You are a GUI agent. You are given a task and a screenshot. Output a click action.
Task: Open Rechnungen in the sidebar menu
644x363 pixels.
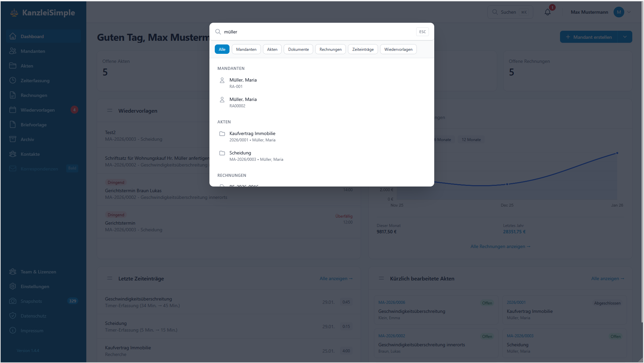(x=34, y=95)
